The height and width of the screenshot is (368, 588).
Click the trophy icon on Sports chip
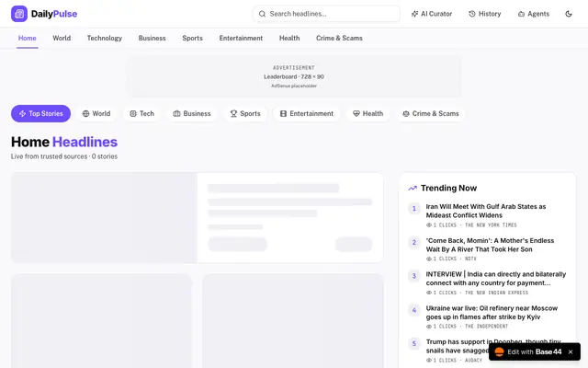233,114
